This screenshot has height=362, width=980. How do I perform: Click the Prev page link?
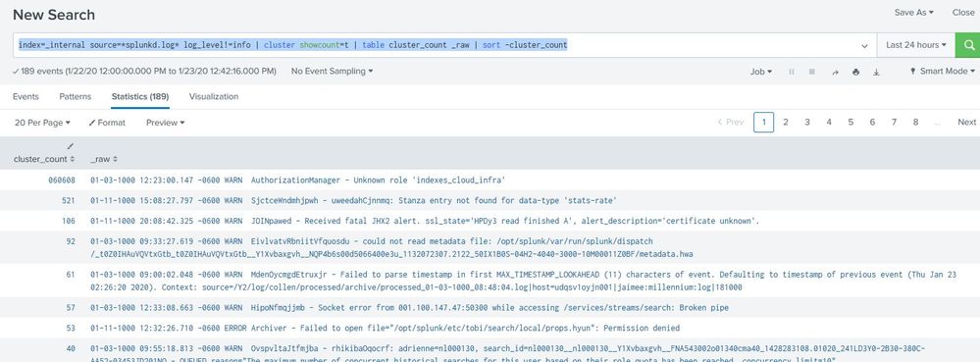(x=731, y=122)
